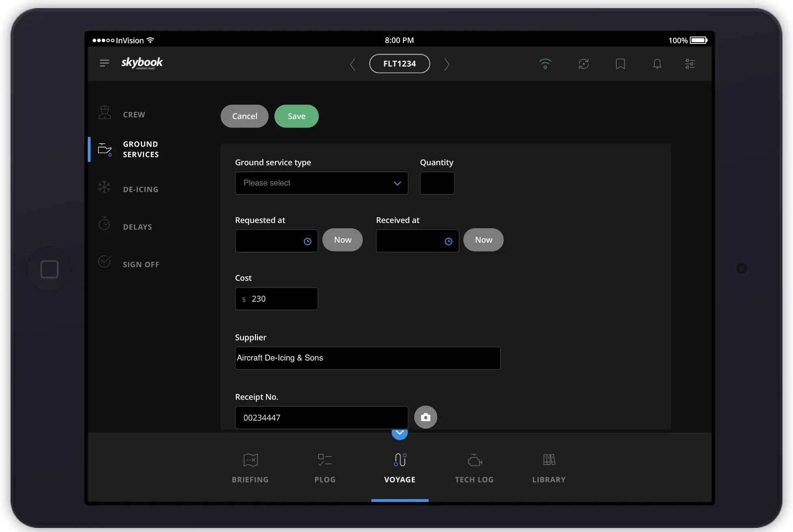Screen dimensions: 793x532
Task: Tap the green wifi connectivity icon
Action: (x=545, y=64)
